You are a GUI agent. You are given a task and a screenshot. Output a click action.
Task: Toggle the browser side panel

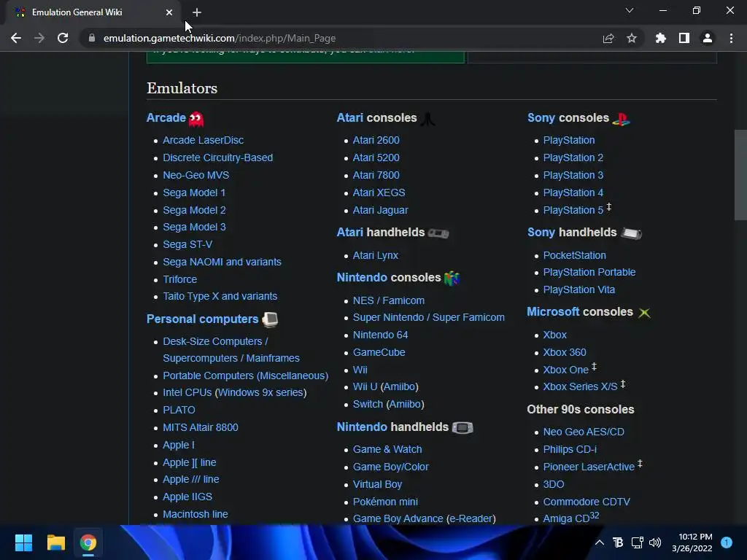click(684, 38)
